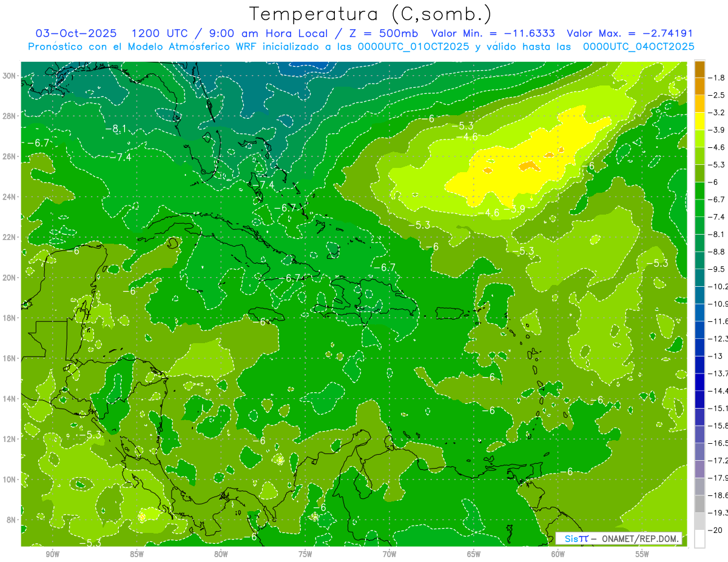Click the 'Z = 500mb' level text
The image size is (728, 562).
(x=385, y=33)
